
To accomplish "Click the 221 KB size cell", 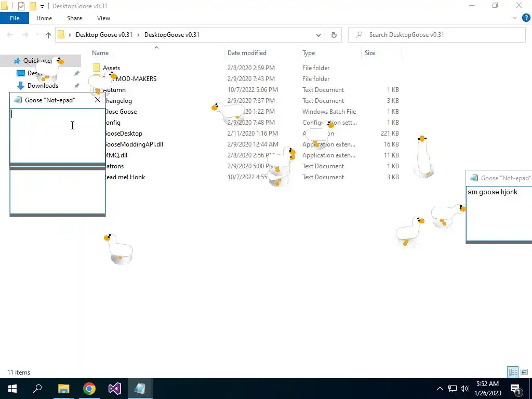I will [390, 134].
